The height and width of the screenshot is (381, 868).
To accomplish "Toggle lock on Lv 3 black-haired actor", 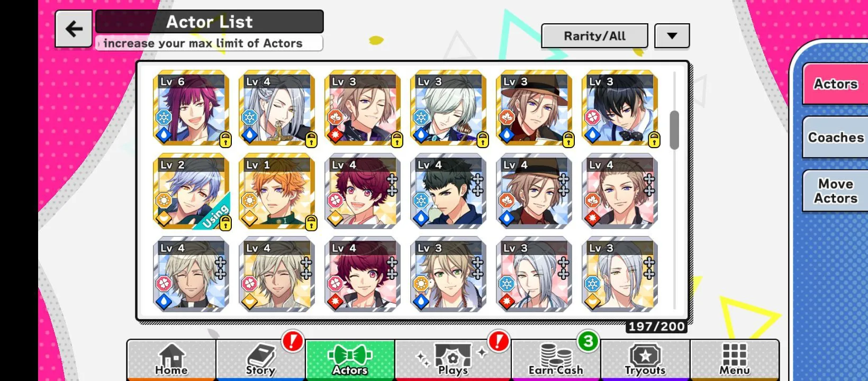I will pos(654,140).
